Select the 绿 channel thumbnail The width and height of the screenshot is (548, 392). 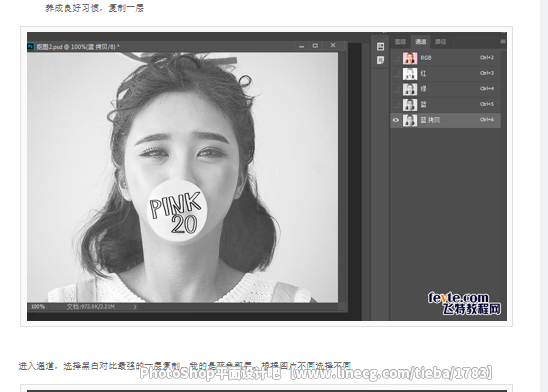click(x=410, y=89)
